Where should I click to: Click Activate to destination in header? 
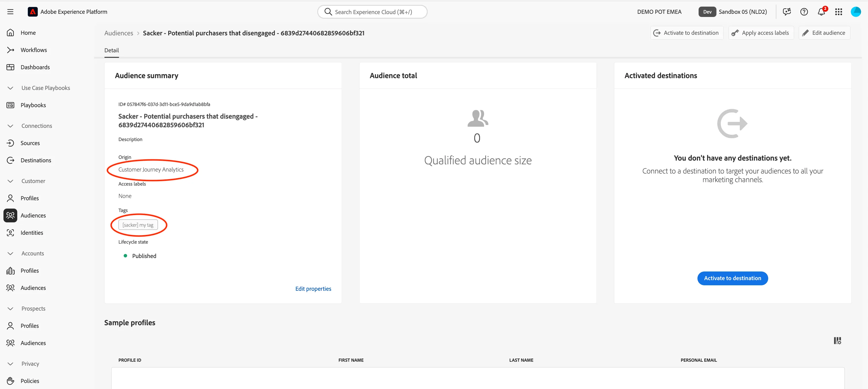[x=687, y=33]
